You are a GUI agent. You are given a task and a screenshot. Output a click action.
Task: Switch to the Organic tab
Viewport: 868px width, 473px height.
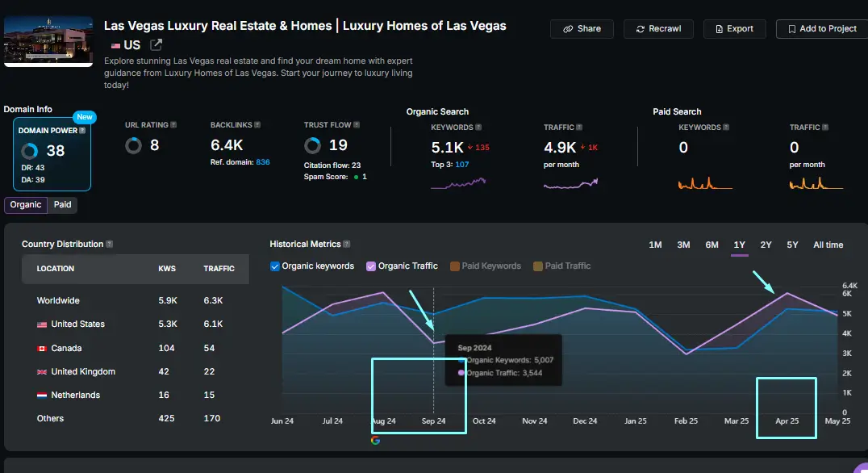pos(26,204)
